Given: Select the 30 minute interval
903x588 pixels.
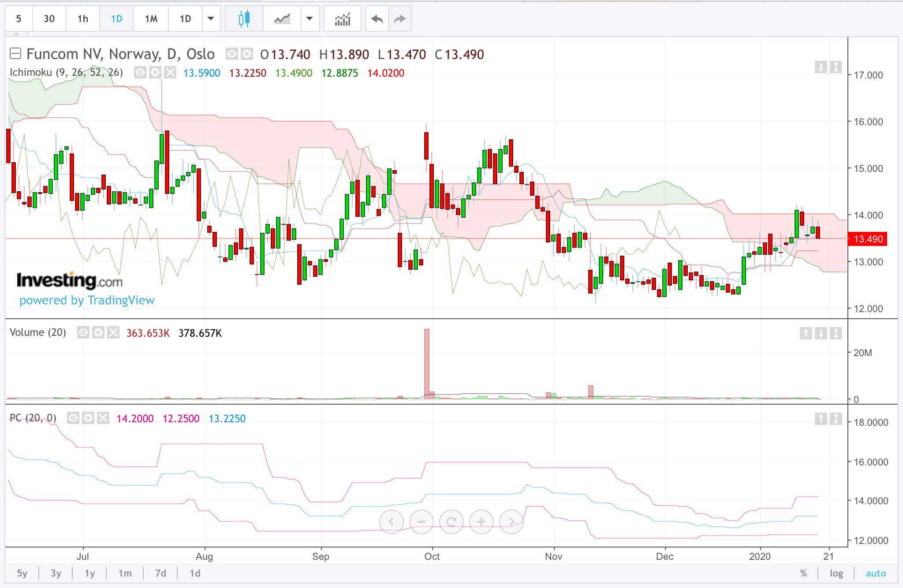Looking at the screenshot, I should pos(49,19).
